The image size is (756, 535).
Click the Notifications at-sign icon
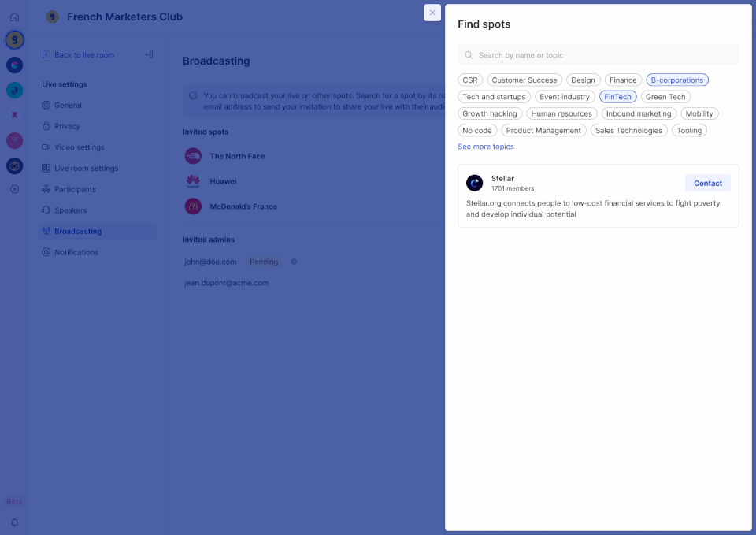pos(46,252)
